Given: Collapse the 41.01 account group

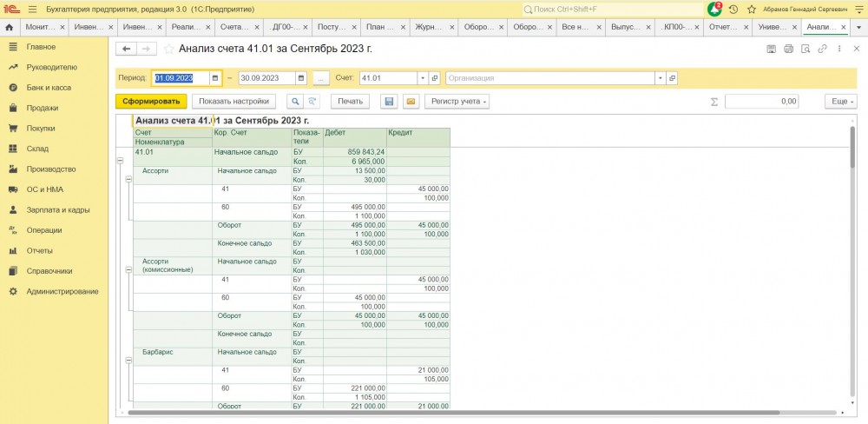Looking at the screenshot, I should coord(120,161).
